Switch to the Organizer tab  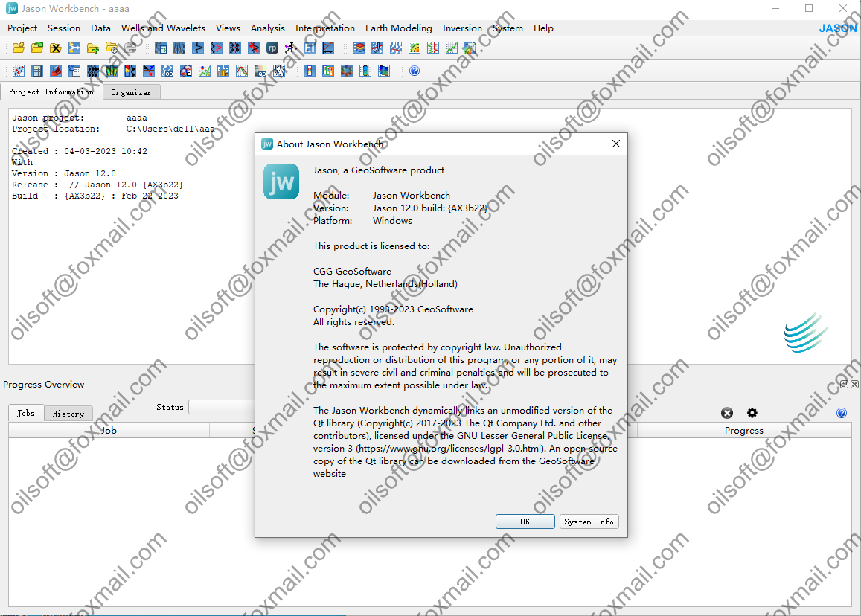131,92
